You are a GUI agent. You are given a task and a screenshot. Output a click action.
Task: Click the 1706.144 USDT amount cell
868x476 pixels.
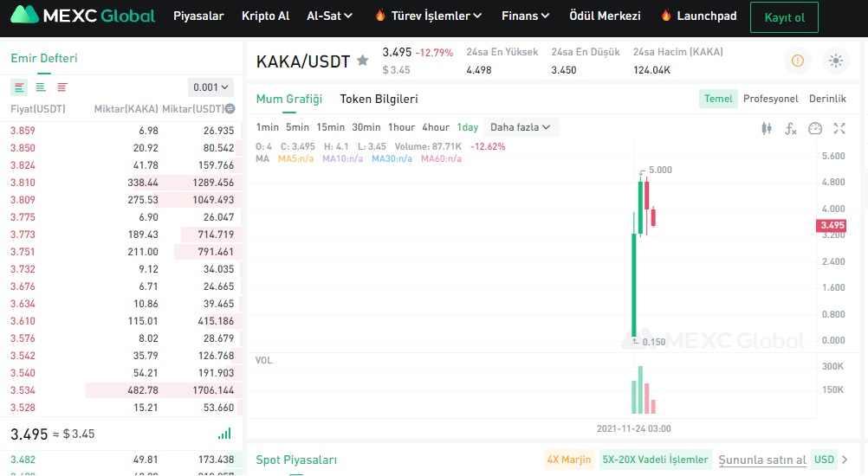tap(213, 390)
